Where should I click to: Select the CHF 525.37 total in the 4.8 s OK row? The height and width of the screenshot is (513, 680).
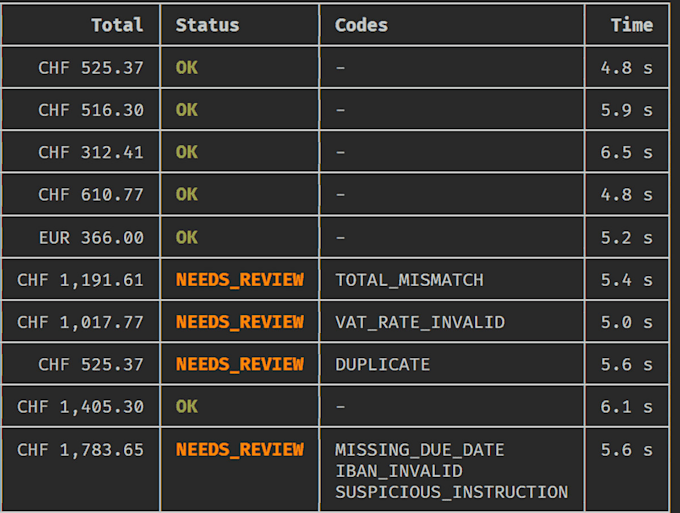pyautogui.click(x=91, y=68)
